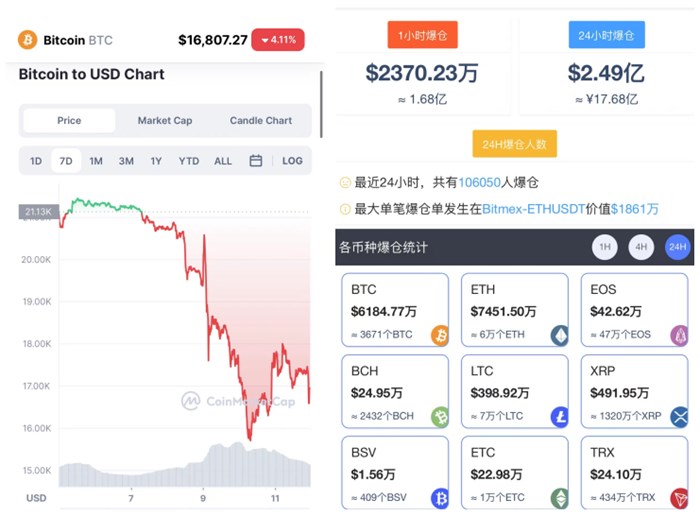Switch to the Market Cap tab
Viewport: 700px width, 516px height.
point(165,121)
